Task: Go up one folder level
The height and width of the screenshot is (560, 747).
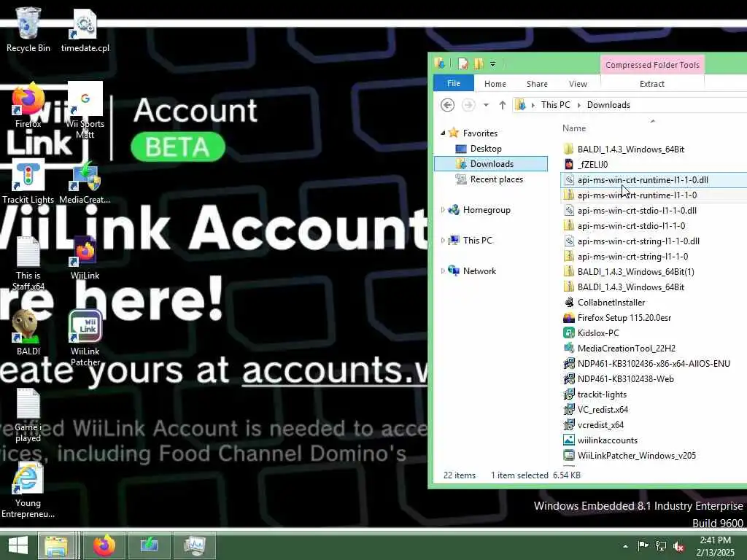Action: click(x=502, y=105)
